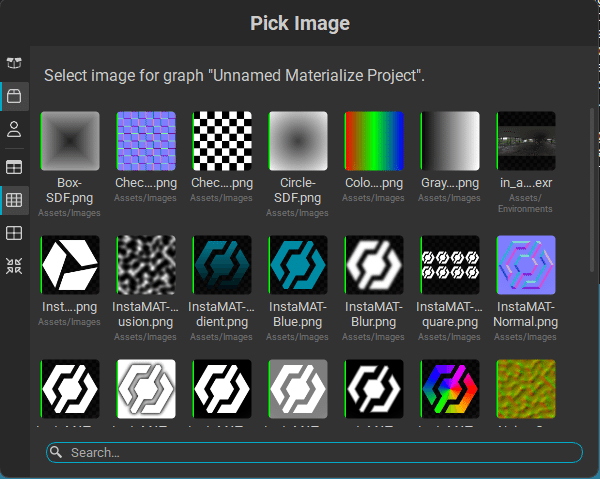Select the InstaMAT-Blur.png thumbnail

374,265
